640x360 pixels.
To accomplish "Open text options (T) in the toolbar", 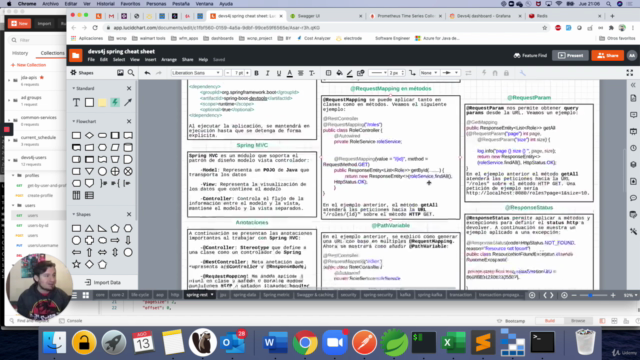I will pos(312,73).
